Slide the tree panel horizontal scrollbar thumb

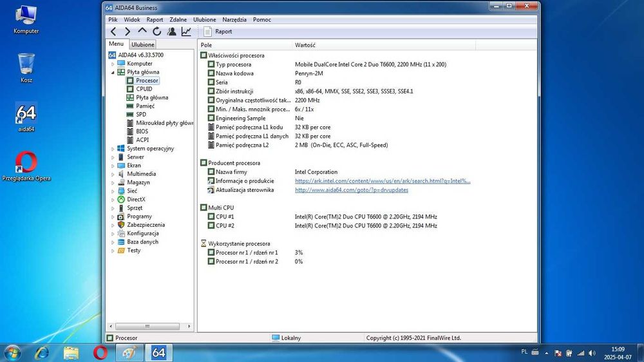pos(147,327)
